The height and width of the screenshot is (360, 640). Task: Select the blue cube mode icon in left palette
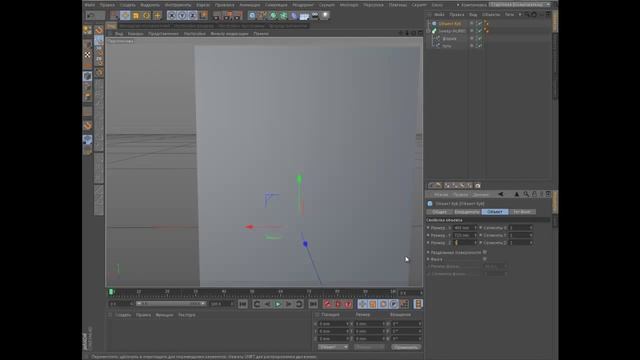pos(87,76)
